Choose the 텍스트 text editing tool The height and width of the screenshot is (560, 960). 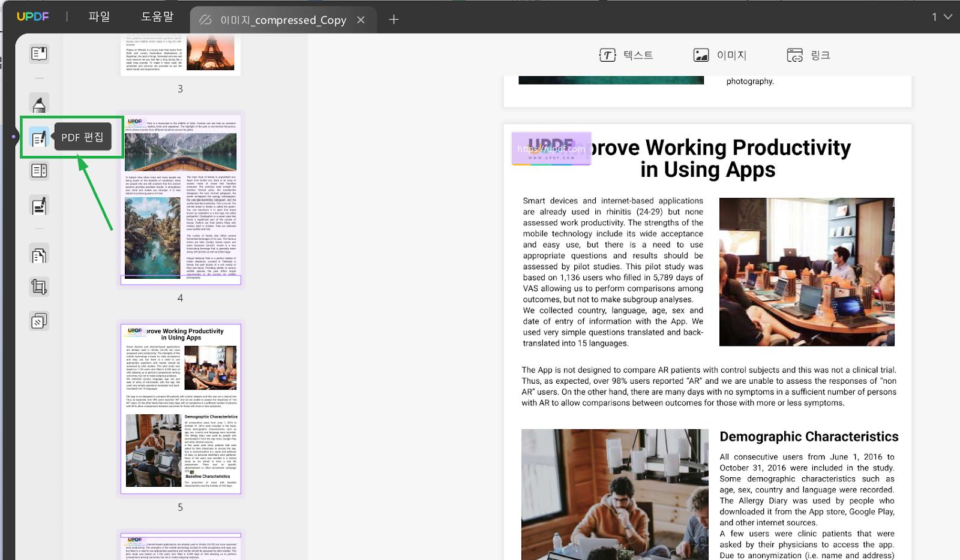(626, 55)
